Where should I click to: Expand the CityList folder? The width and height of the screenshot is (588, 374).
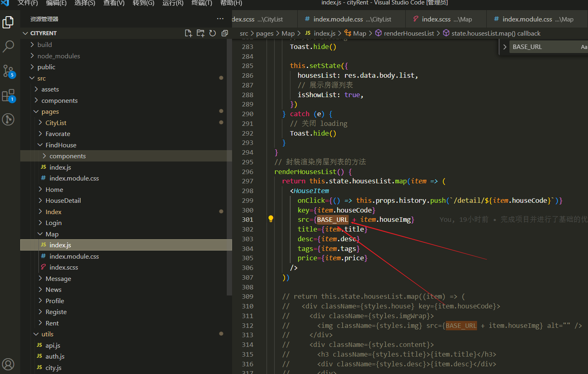pyautogui.click(x=126, y=123)
